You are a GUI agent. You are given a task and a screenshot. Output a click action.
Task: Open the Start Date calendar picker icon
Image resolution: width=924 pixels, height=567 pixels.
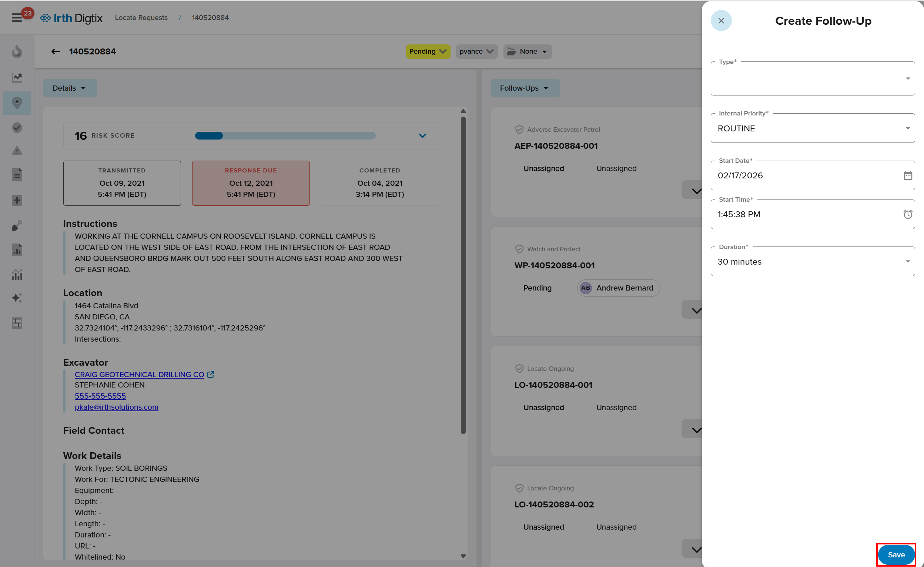click(907, 175)
